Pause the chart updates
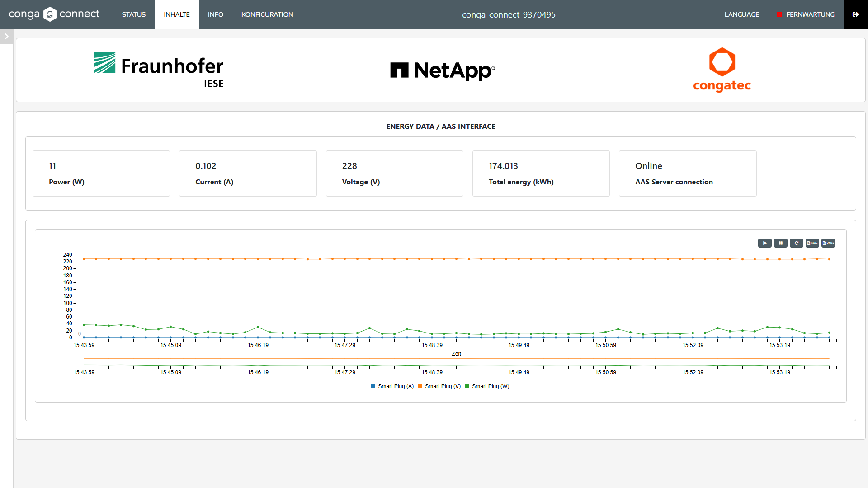 coord(780,243)
